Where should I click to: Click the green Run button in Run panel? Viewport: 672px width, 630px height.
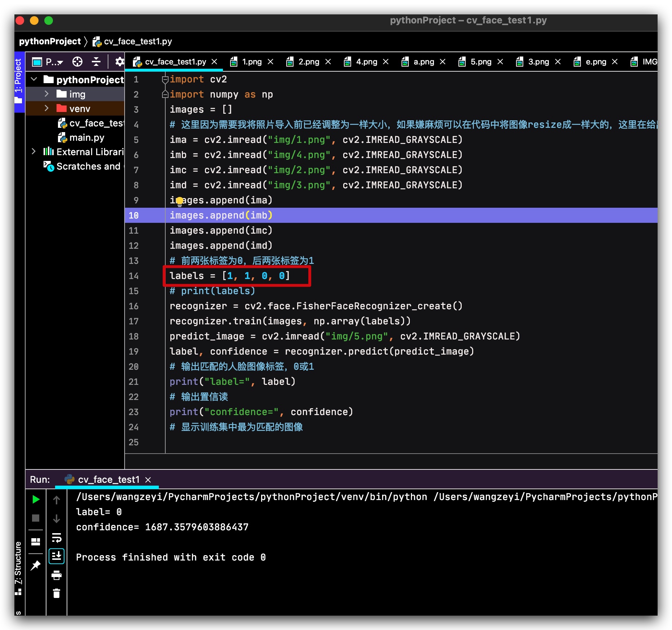coord(36,499)
